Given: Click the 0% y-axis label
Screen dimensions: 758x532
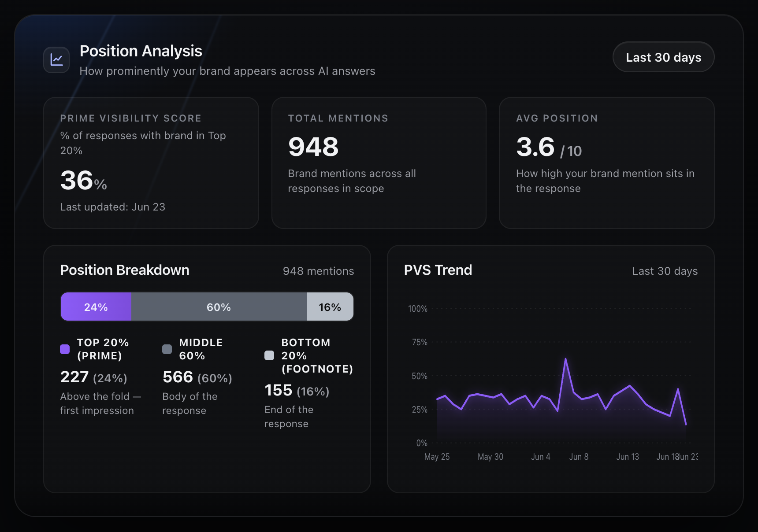Looking at the screenshot, I should (422, 443).
